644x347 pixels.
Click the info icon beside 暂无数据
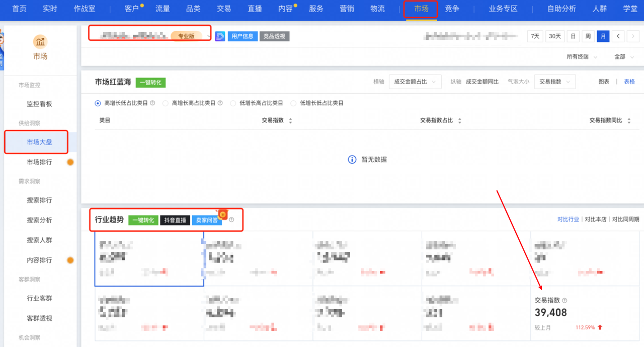click(x=352, y=160)
